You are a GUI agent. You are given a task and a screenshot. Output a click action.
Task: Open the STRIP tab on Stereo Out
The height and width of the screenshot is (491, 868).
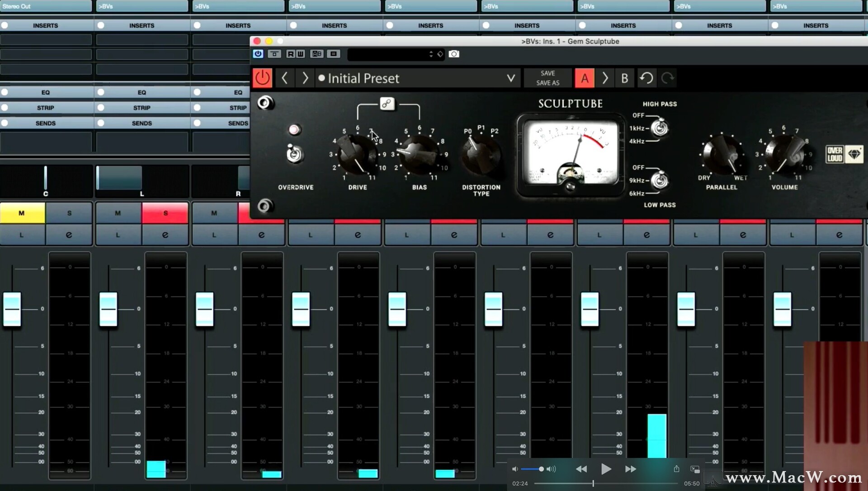point(46,108)
